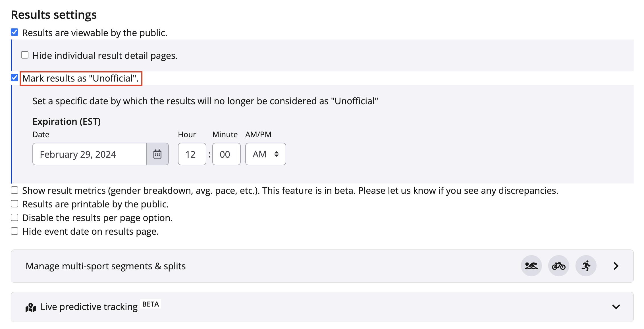Image resolution: width=644 pixels, height=329 pixels.
Task: Uncheck Mark results as Unofficial checkbox
Action: [x=14, y=78]
